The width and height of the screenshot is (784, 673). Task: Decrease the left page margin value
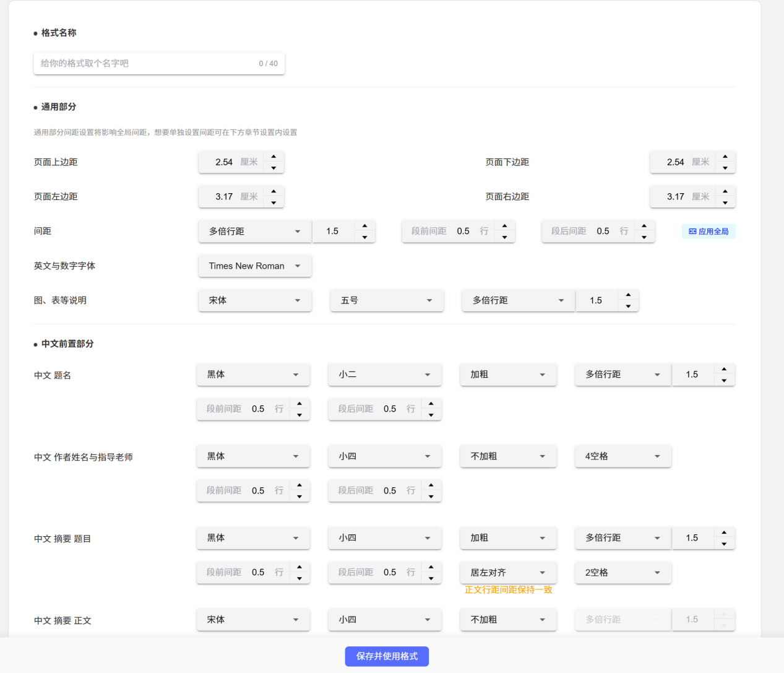tap(274, 202)
